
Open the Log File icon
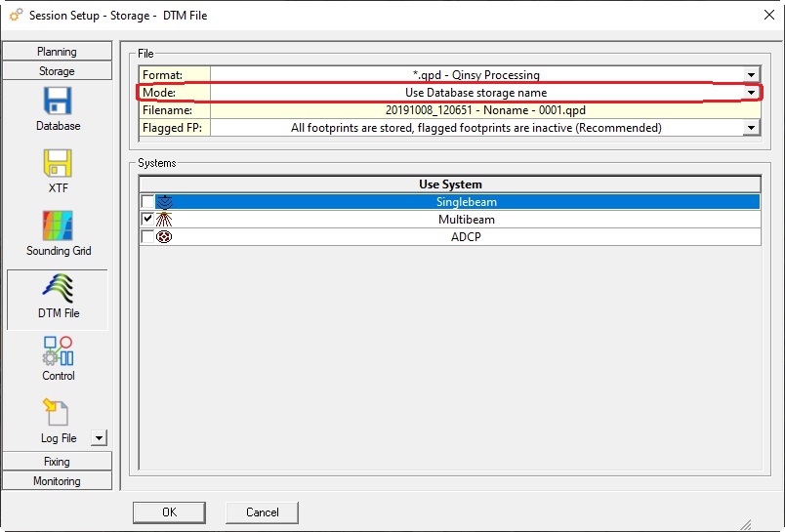point(56,412)
